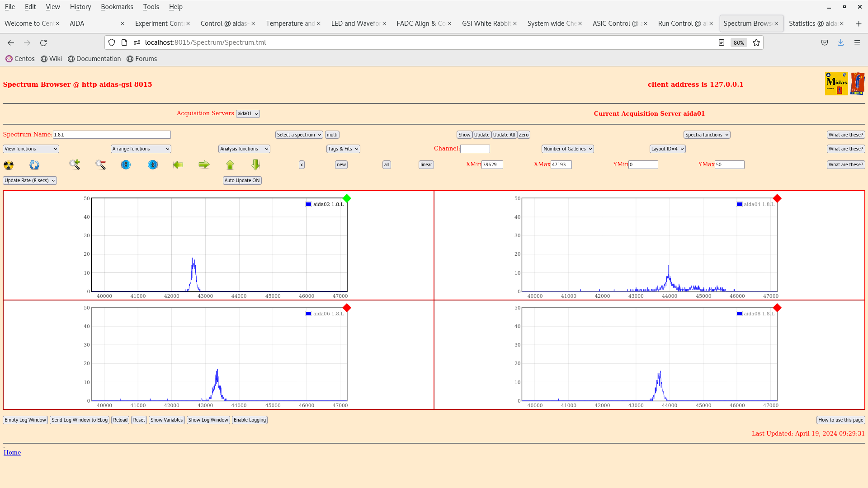Click How to use this page
This screenshot has height=488, width=868.
[841, 420]
